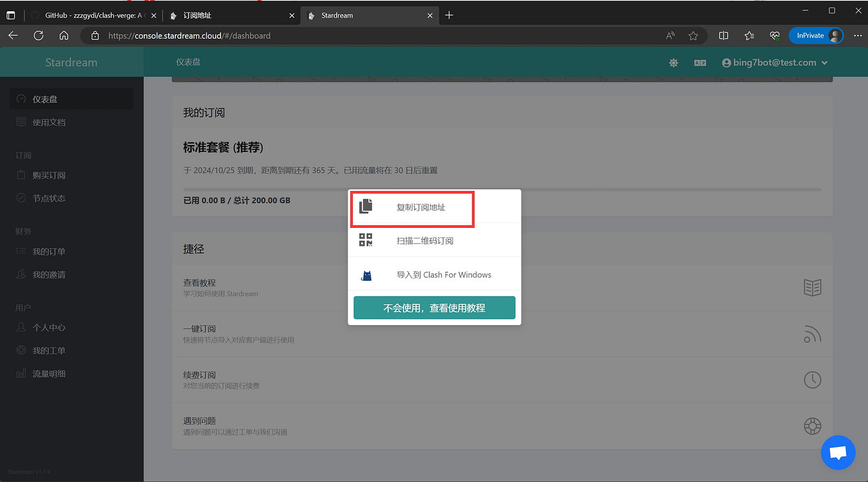Screen dimensions: 868x482
Task: Open the blue chat support bubble
Action: pos(838,453)
